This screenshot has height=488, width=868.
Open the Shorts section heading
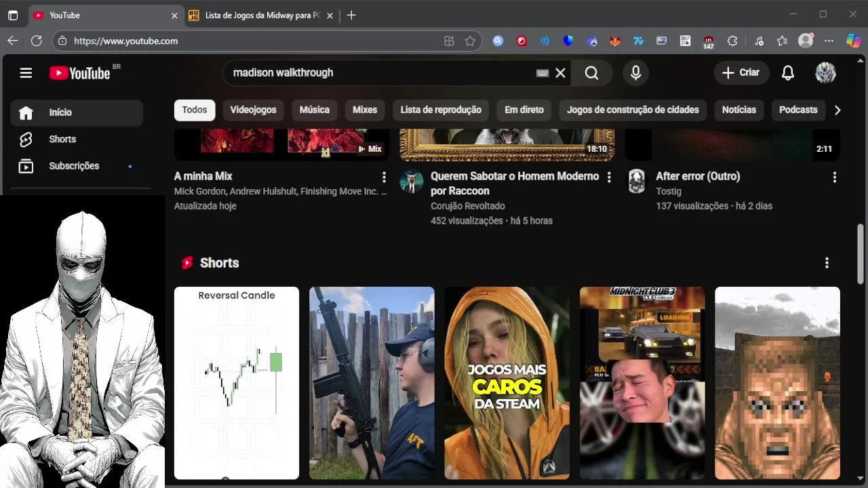coord(219,263)
